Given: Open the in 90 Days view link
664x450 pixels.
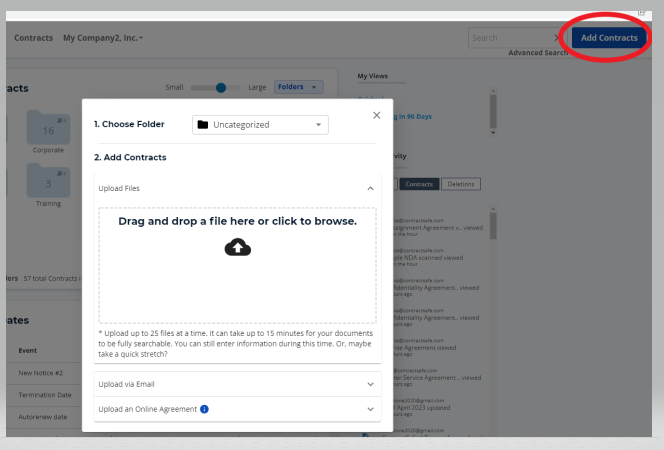Looking at the screenshot, I should [411, 116].
